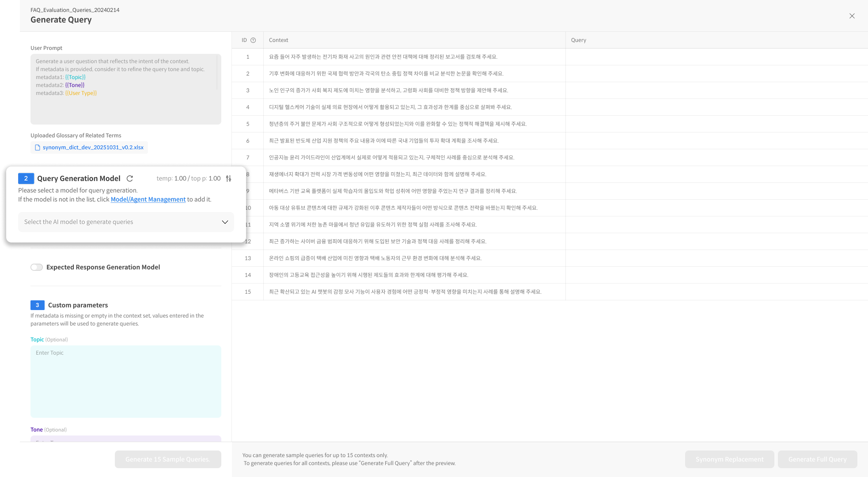This screenshot has width=868, height=477.
Task: Click the refresh icon beside Query Generation Model
Action: (130, 178)
